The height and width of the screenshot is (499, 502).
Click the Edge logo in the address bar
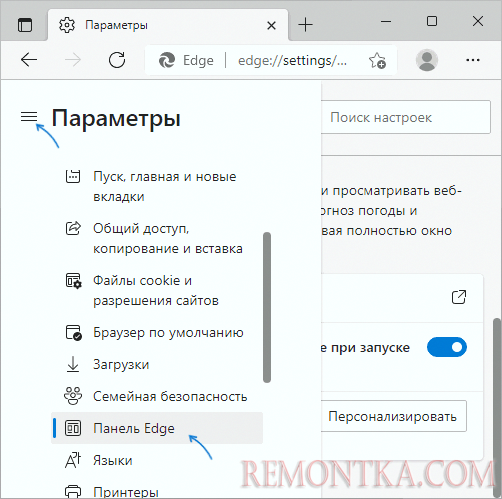pyautogui.click(x=167, y=60)
